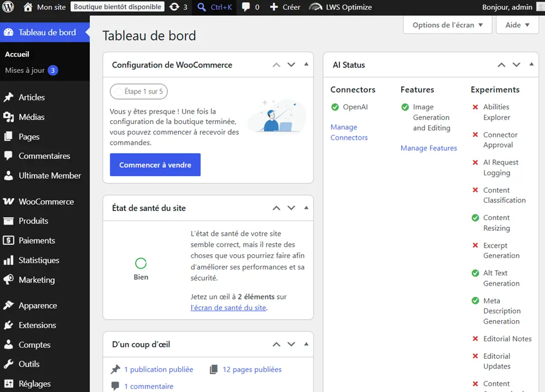Click the Image Generation and Editing text

coord(431,118)
